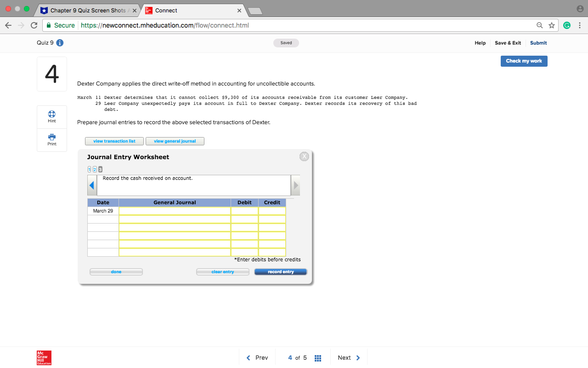Select worksheet entry tab 1
Viewport: 588px width, 368px height.
(x=89, y=169)
